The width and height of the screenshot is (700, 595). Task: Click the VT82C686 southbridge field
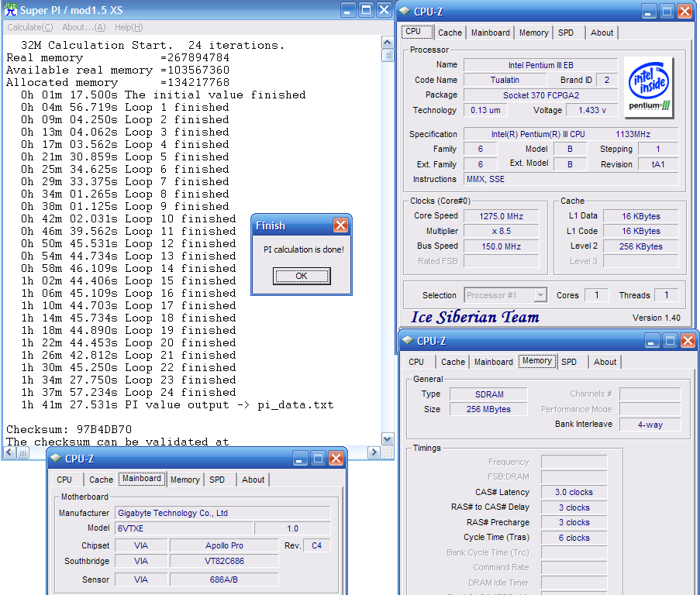tap(224, 561)
